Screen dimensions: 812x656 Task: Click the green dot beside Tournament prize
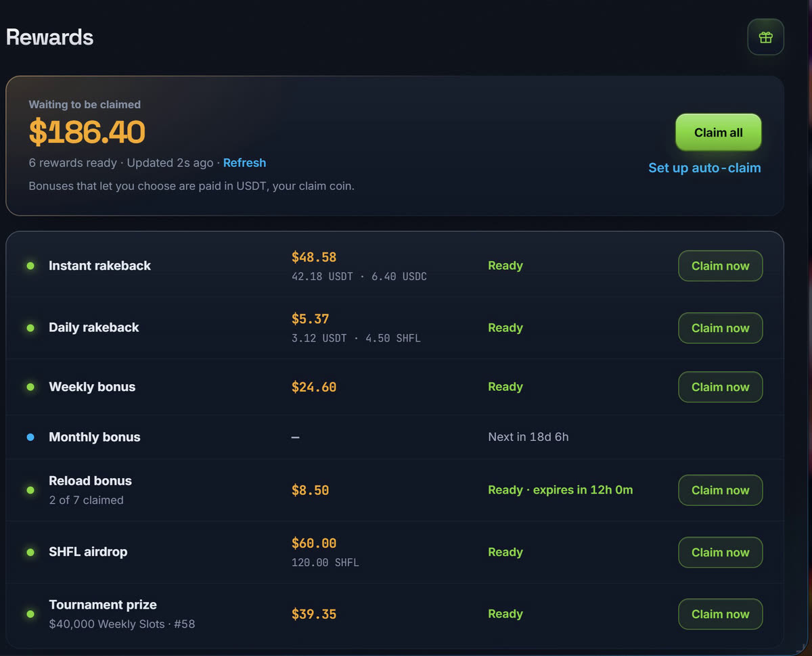(x=30, y=614)
